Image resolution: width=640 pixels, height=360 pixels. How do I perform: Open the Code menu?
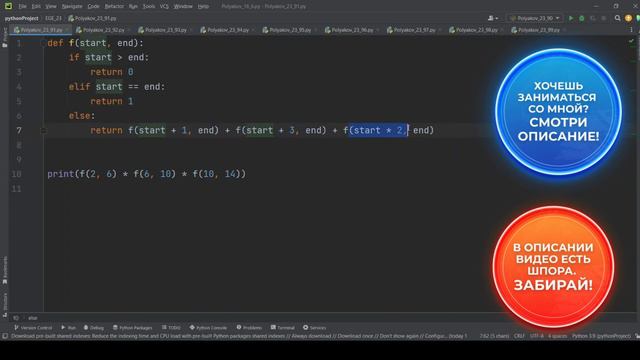pyautogui.click(x=93, y=7)
